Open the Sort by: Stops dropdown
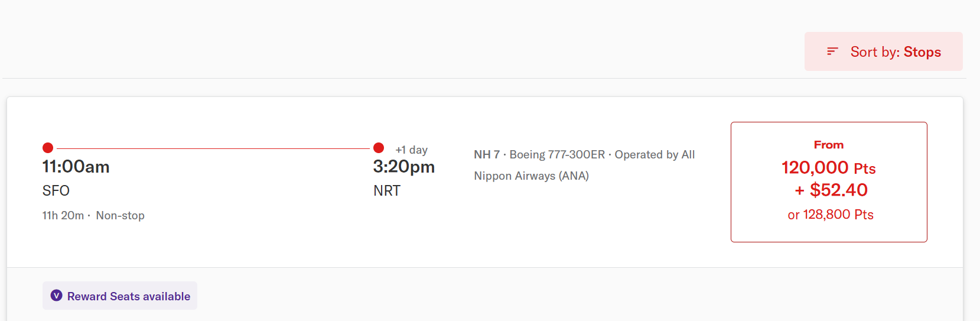This screenshot has width=980, height=321. pyautogui.click(x=883, y=51)
